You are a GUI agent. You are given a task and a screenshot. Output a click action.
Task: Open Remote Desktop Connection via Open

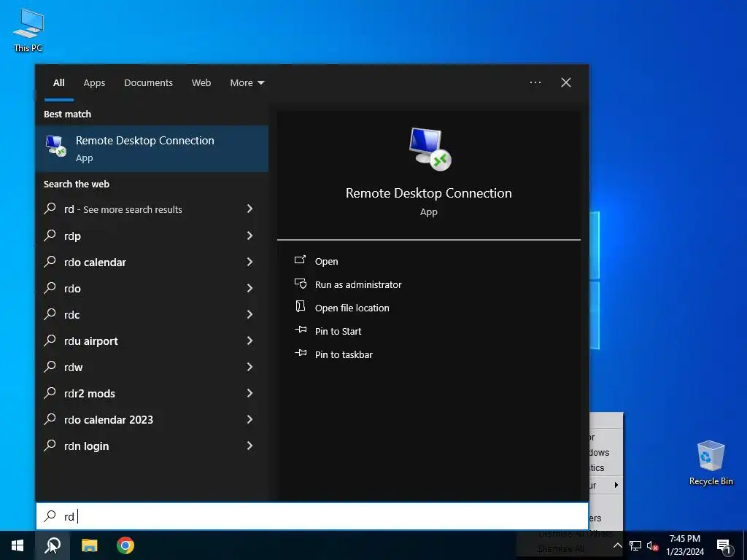326,262
